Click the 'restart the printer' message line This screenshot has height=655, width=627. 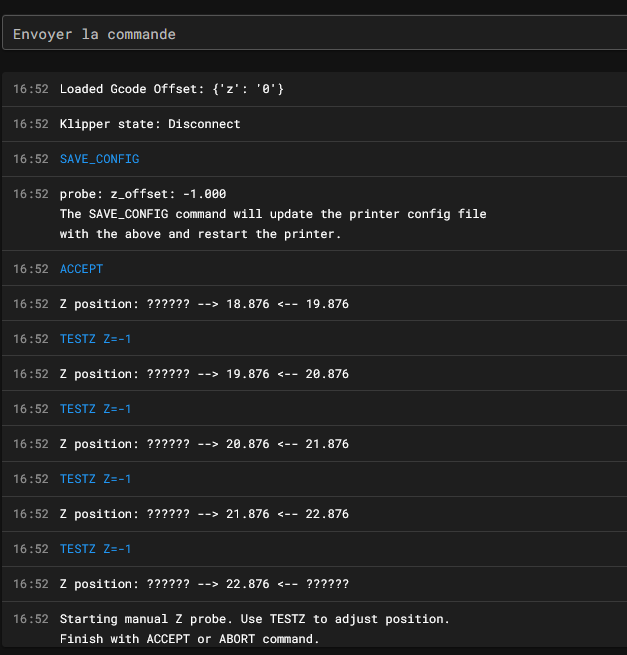[200, 234]
